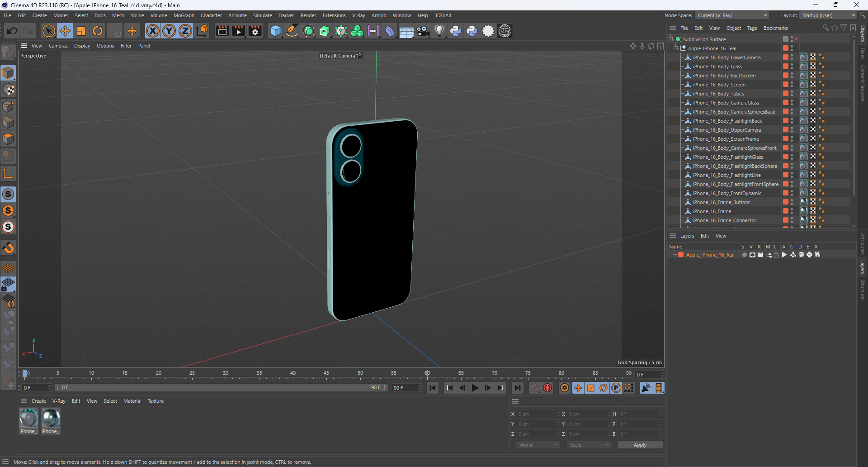The width and height of the screenshot is (868, 467).
Task: Click iPhone_16_Body_LowerCamera orange layer swatch
Action: pyautogui.click(x=786, y=57)
